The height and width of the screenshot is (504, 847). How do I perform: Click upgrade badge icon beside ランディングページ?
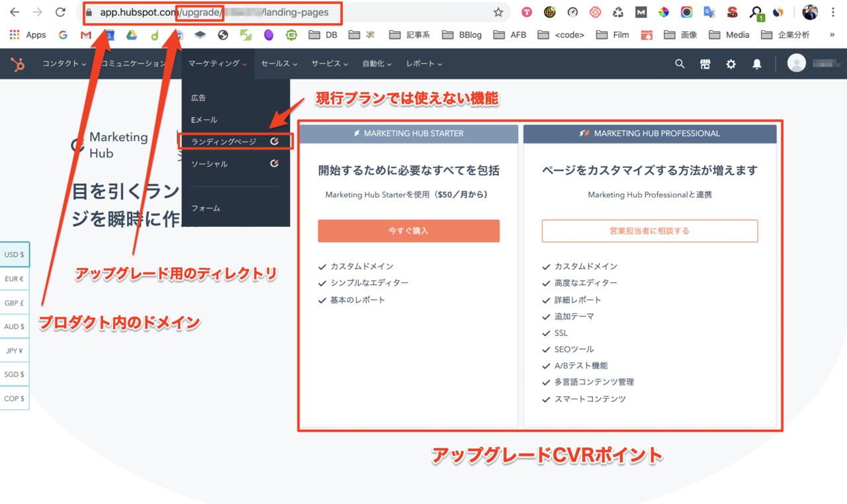point(275,142)
